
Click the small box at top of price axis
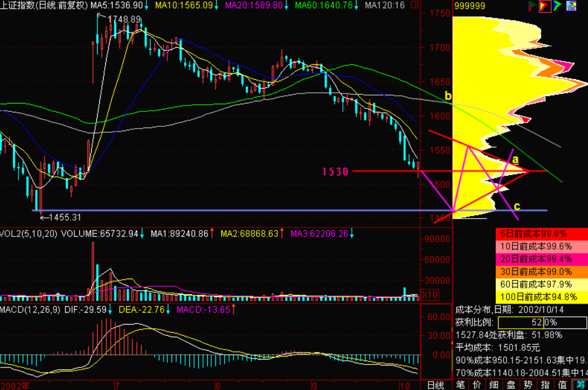(x=415, y=5)
